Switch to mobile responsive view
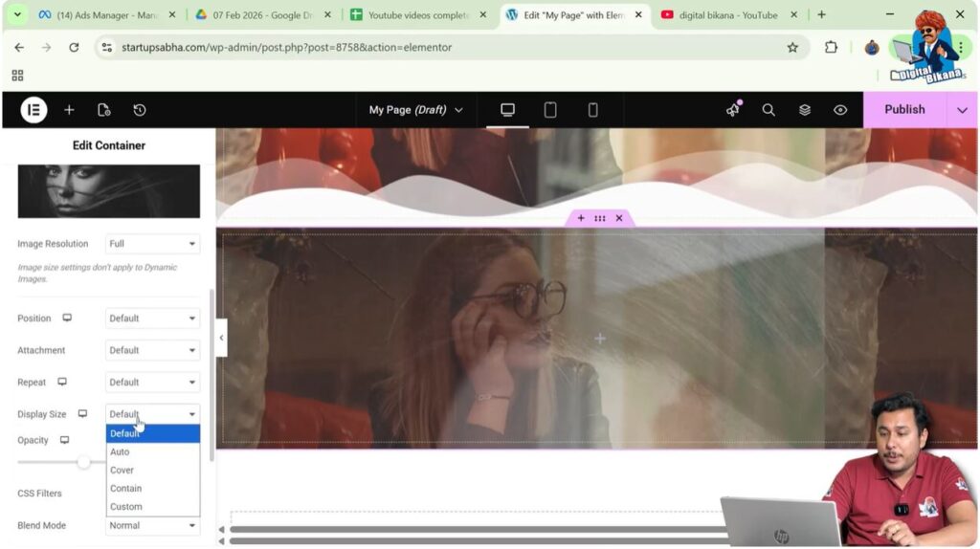This screenshot has width=980, height=549. (x=592, y=110)
